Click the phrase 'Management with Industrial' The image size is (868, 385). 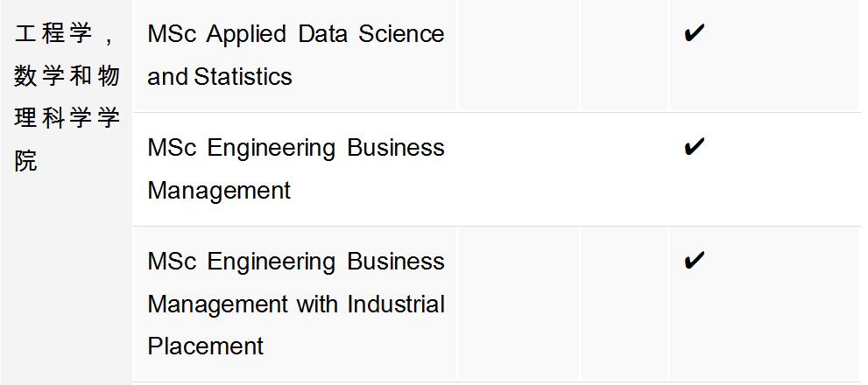point(295,304)
